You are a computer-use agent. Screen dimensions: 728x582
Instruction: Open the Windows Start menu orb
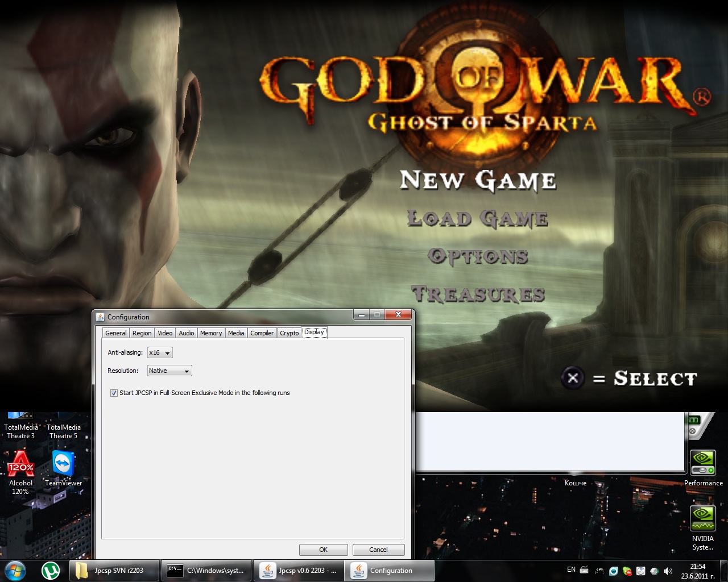pyautogui.click(x=15, y=570)
